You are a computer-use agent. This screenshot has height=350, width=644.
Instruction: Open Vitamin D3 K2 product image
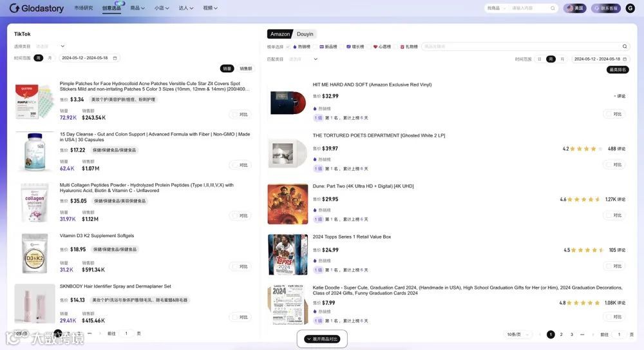click(x=35, y=253)
